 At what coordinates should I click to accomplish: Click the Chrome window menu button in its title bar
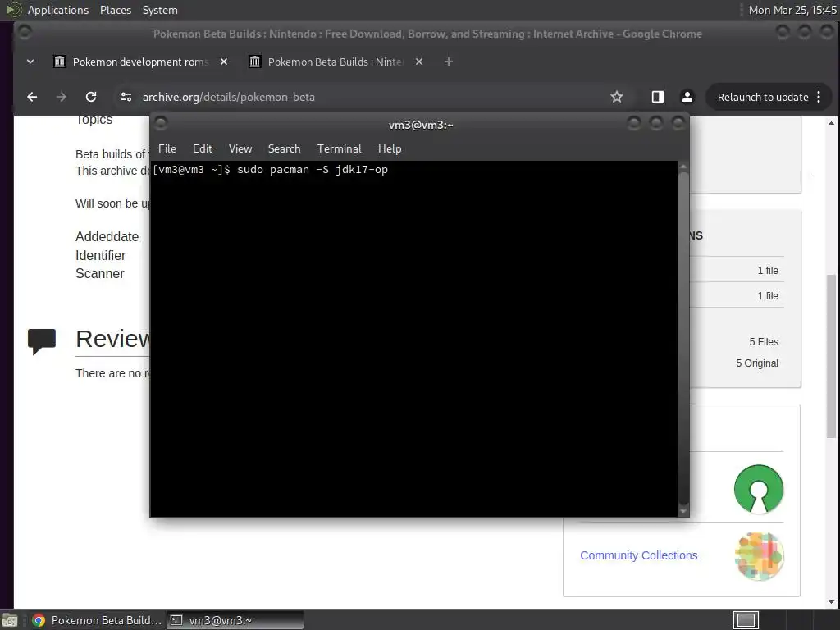pos(24,33)
